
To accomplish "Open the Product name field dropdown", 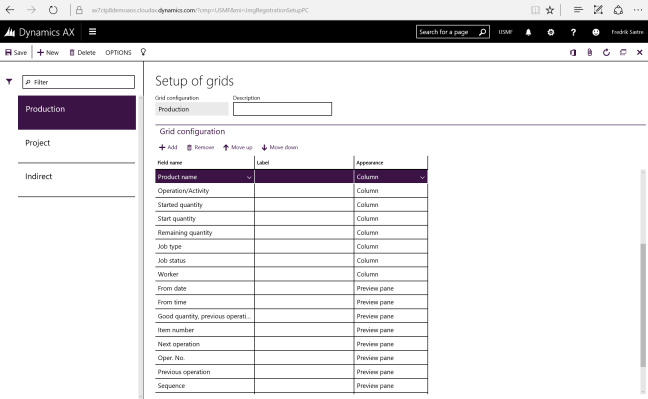I will (x=249, y=177).
